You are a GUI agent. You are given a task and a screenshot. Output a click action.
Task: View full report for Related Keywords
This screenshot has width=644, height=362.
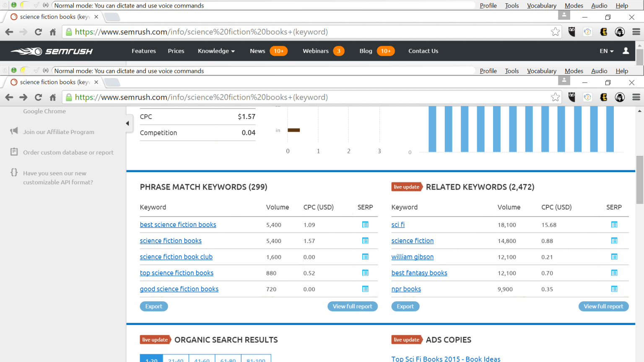click(604, 306)
